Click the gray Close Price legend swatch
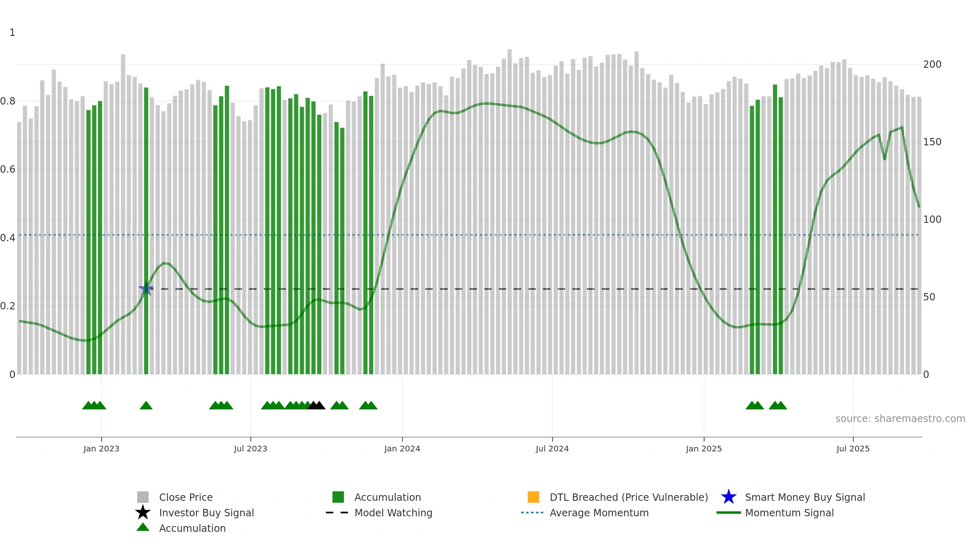 tap(143, 497)
